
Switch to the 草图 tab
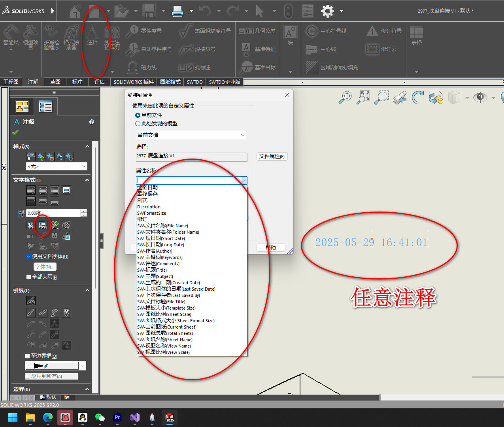pos(55,82)
